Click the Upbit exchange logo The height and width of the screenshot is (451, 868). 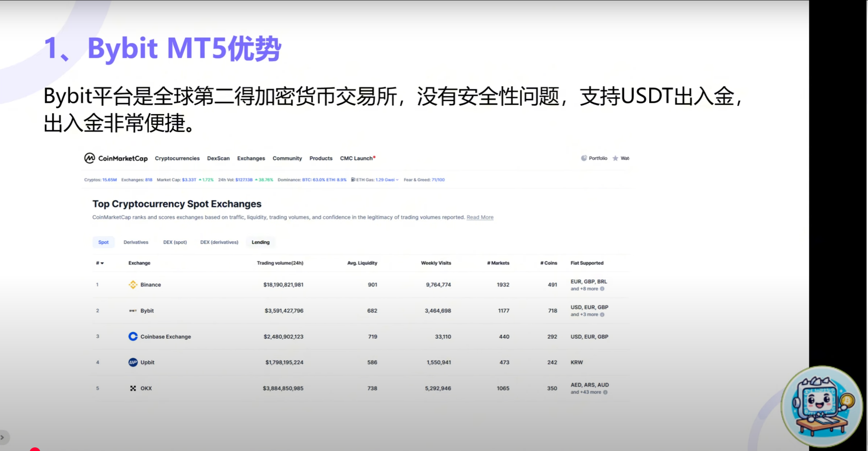coord(133,362)
